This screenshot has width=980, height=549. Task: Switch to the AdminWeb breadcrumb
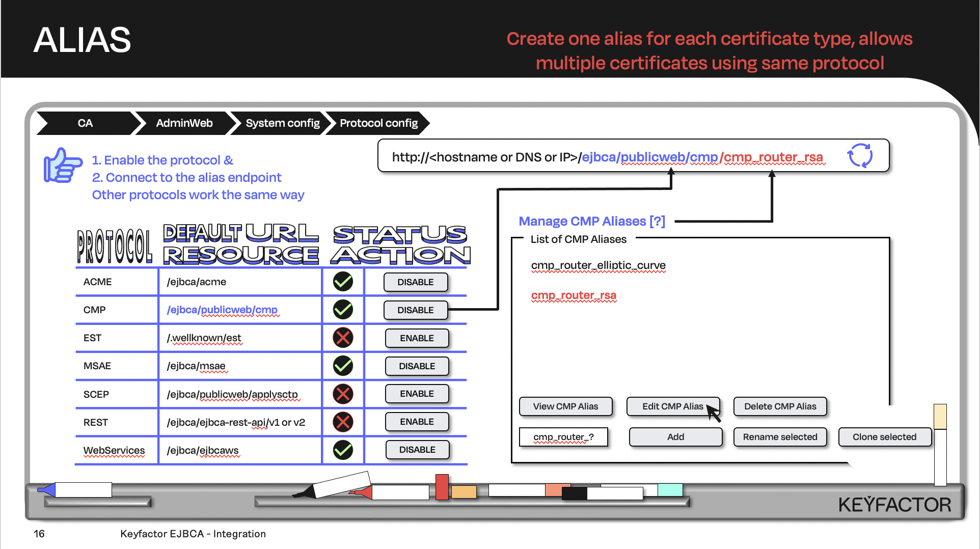[184, 123]
